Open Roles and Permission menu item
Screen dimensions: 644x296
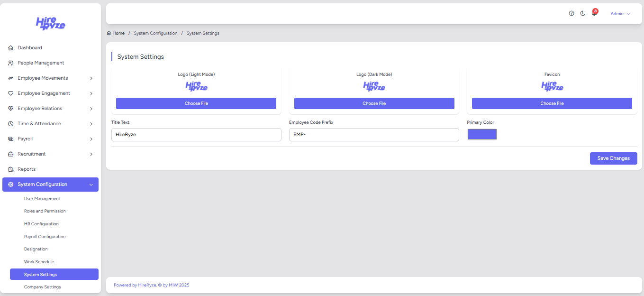click(45, 211)
